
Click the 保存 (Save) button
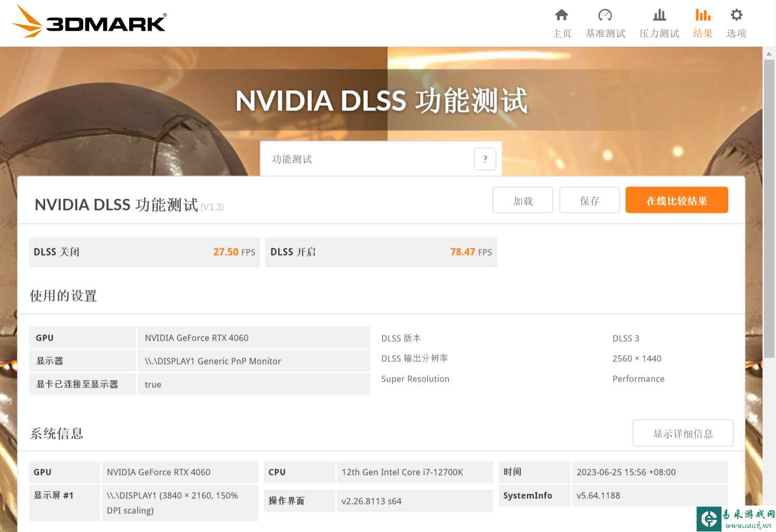click(x=590, y=201)
